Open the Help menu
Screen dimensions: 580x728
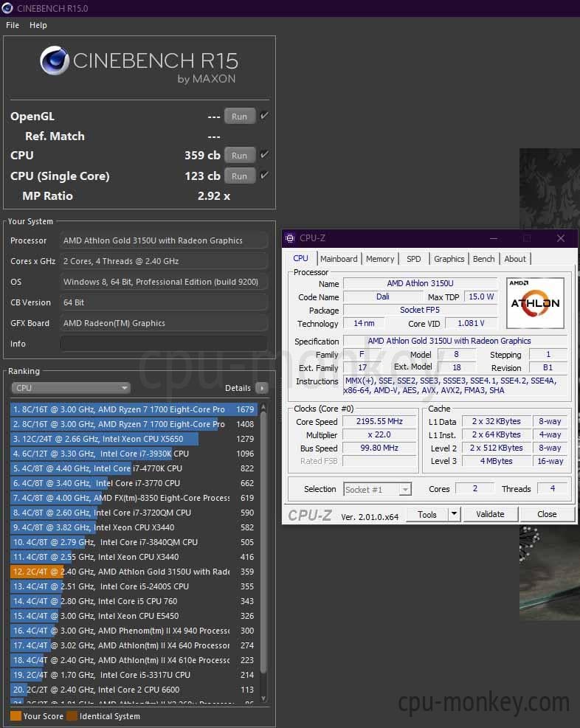pyautogui.click(x=38, y=25)
